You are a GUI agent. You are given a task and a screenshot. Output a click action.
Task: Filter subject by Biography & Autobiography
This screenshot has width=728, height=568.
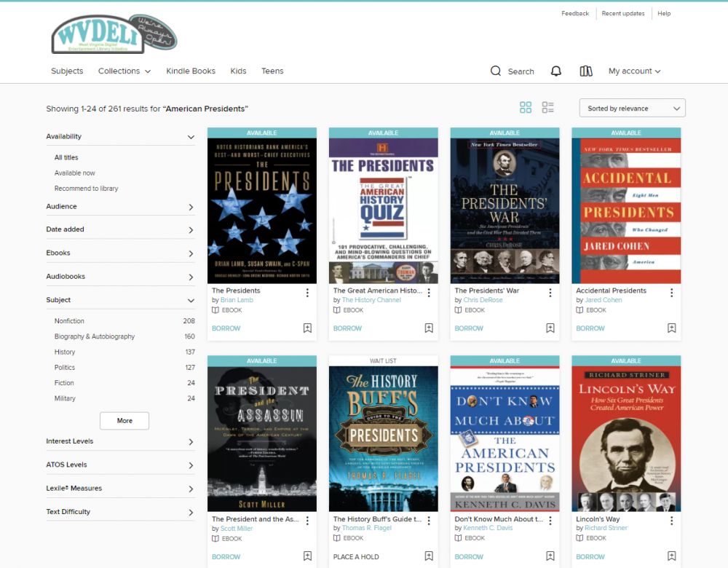click(x=95, y=336)
